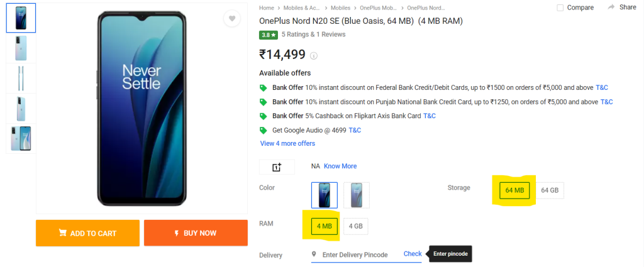Click the Share arrow icon
This screenshot has height=267, width=644.
[611, 7]
